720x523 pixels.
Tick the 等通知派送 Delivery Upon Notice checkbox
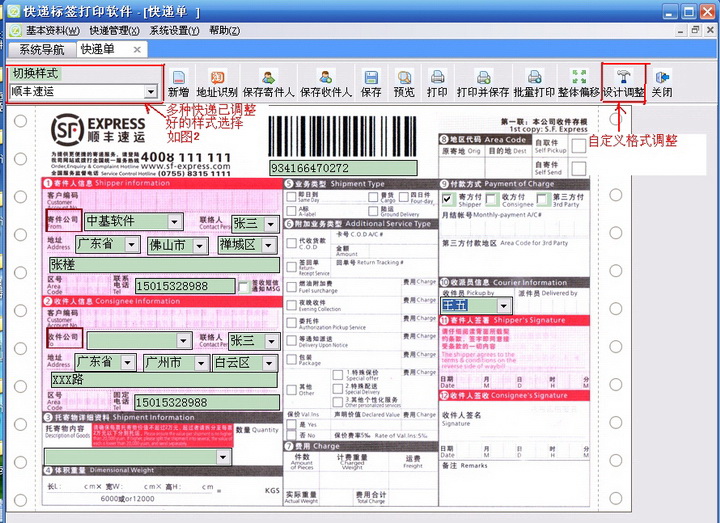click(x=291, y=341)
